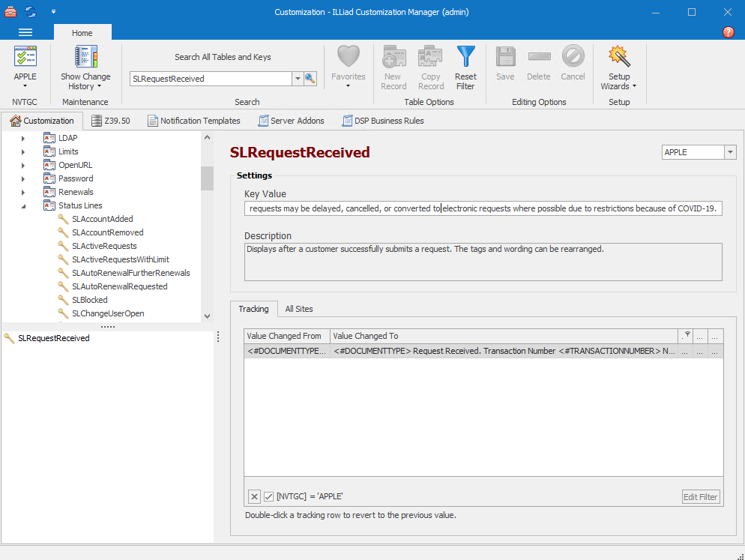745x560 pixels.
Task: Click the red help question icon
Action: click(x=728, y=33)
